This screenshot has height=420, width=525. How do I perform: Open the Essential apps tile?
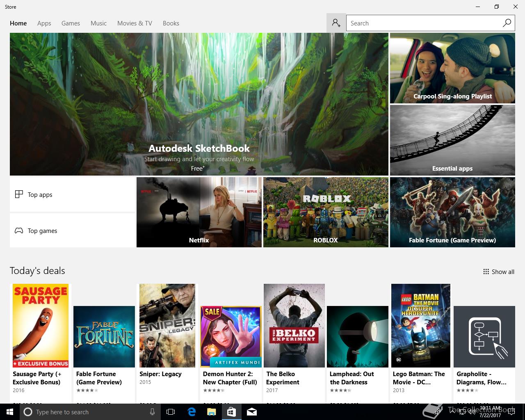point(452,140)
